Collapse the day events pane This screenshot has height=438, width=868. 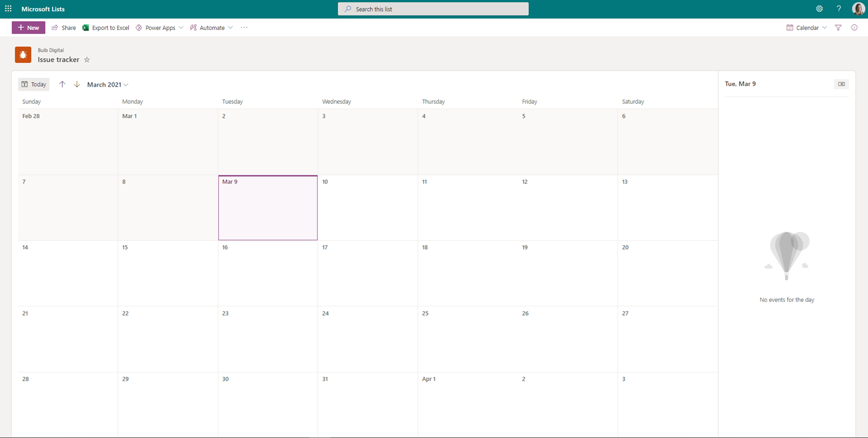tap(841, 83)
